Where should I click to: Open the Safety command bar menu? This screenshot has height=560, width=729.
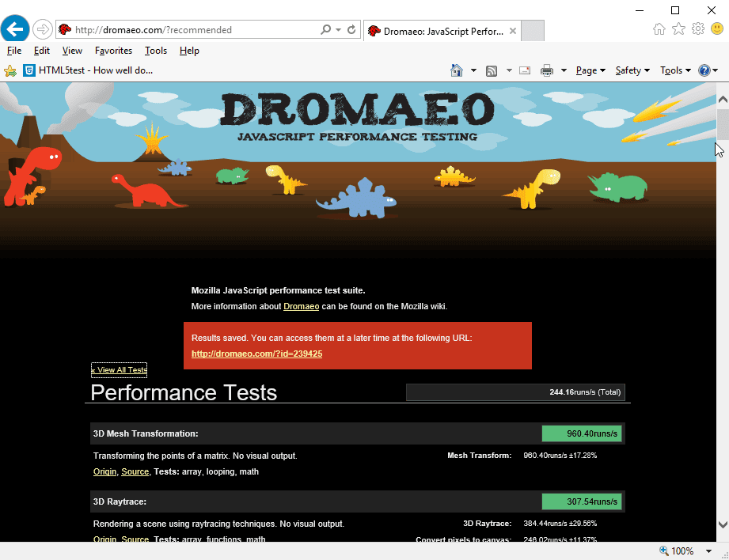tap(632, 70)
